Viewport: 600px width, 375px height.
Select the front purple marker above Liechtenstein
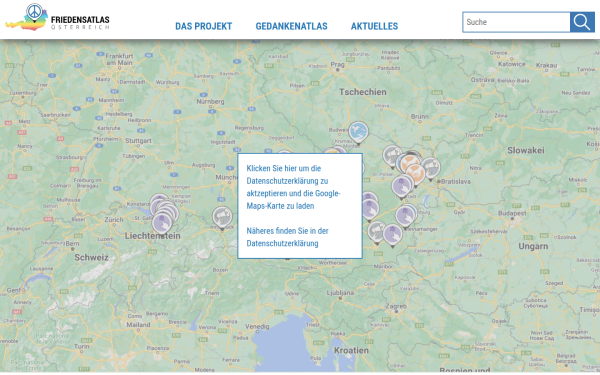coord(162,223)
